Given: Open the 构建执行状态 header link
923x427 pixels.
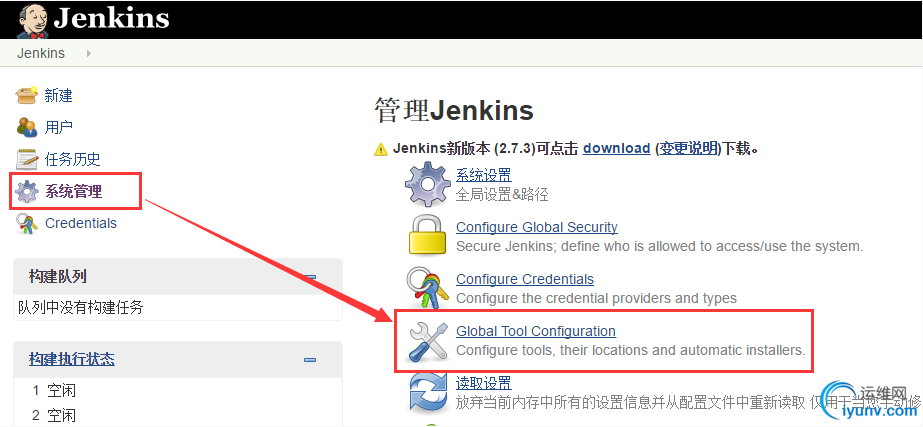Looking at the screenshot, I should tap(72, 359).
